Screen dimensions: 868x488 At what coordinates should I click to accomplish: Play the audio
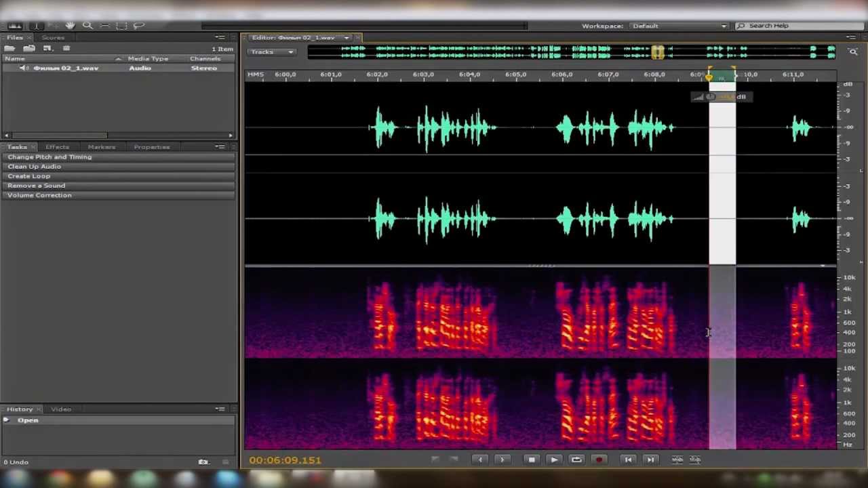coord(554,460)
